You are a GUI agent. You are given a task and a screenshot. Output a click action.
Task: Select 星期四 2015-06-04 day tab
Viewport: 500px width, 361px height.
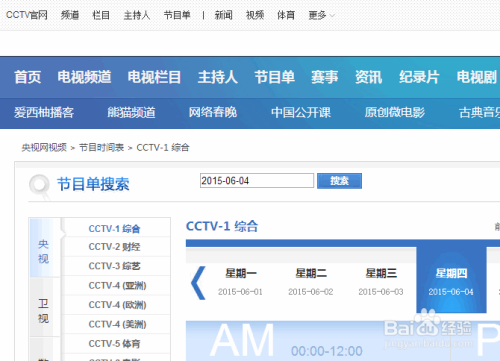[451, 280]
